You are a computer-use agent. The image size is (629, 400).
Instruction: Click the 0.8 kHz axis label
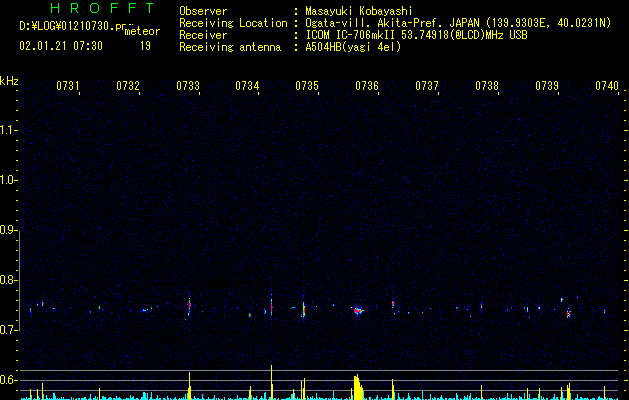point(8,280)
